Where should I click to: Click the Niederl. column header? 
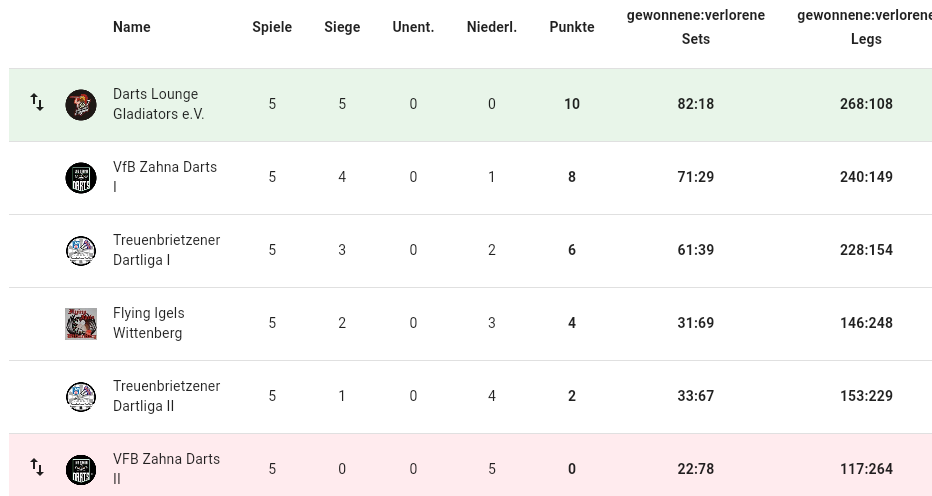(x=492, y=27)
